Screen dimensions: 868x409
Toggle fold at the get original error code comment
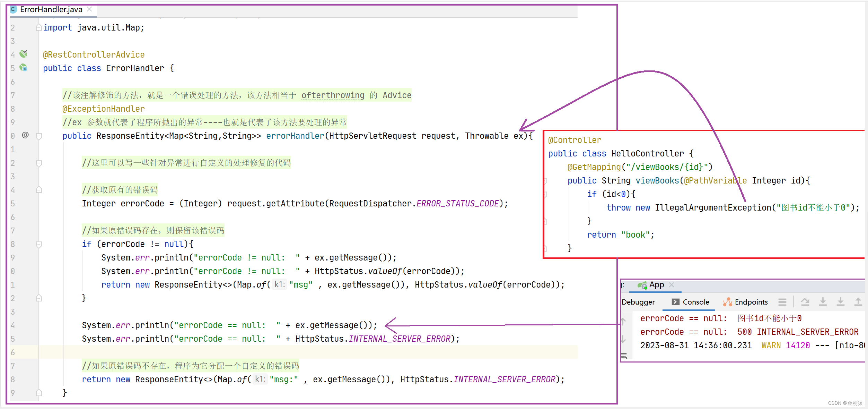tap(39, 190)
